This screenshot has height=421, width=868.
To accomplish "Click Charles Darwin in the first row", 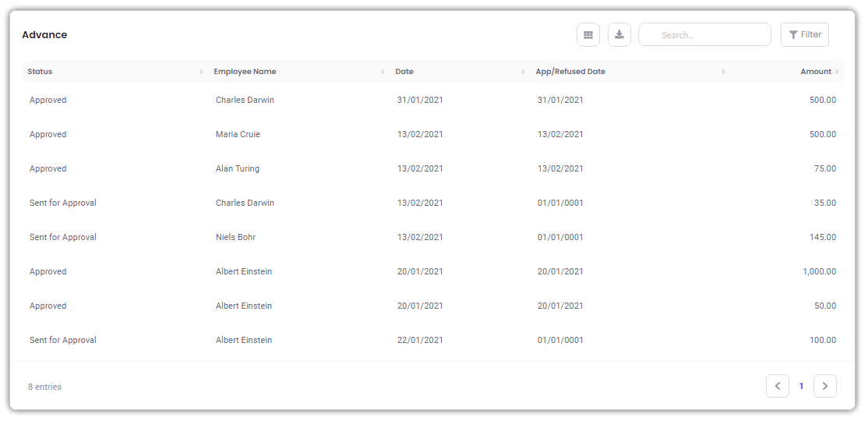I will coord(245,100).
